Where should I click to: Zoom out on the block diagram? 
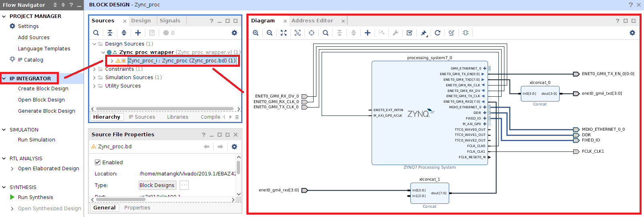270,33
